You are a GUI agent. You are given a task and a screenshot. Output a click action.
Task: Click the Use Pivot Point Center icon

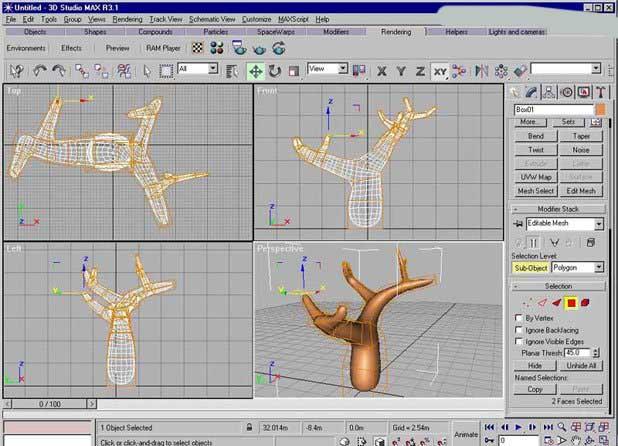pos(359,71)
